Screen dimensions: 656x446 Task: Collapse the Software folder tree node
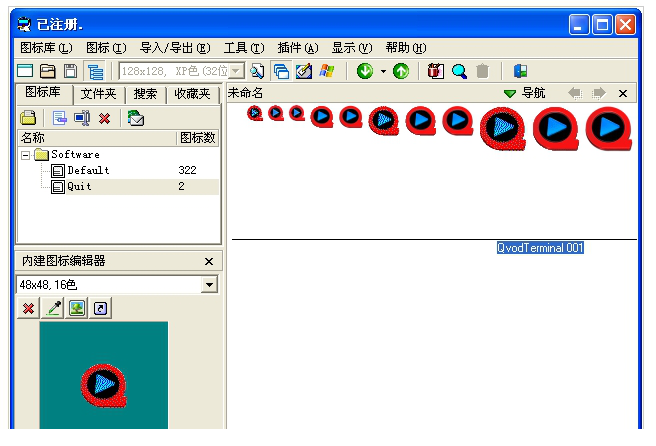pyautogui.click(x=26, y=155)
